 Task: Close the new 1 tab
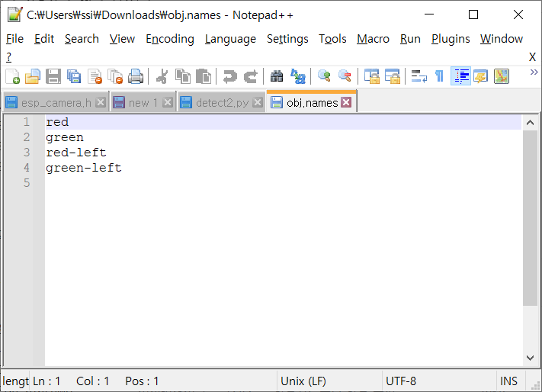pos(168,102)
